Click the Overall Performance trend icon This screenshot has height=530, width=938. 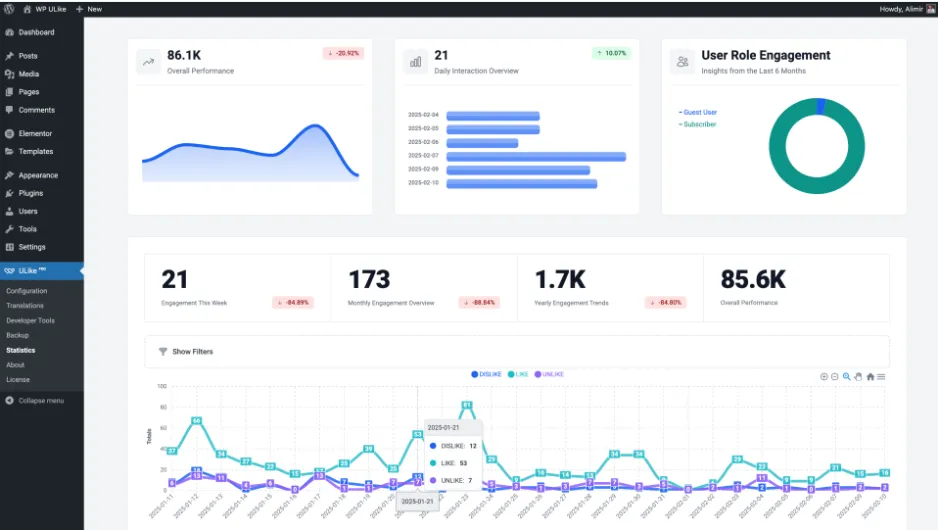pyautogui.click(x=148, y=62)
